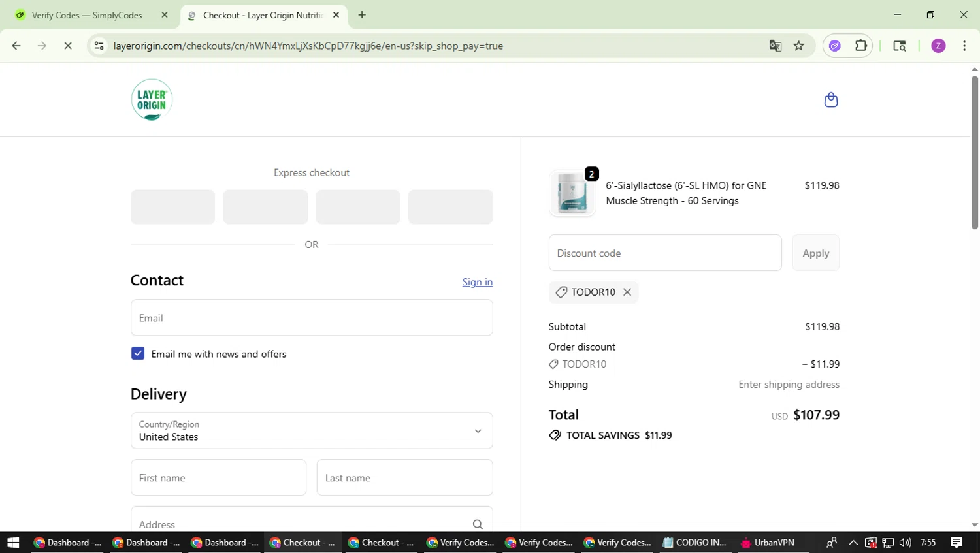Screen dimensions: 980x553
Task: Click the Layer Origin logo
Action: 152,100
